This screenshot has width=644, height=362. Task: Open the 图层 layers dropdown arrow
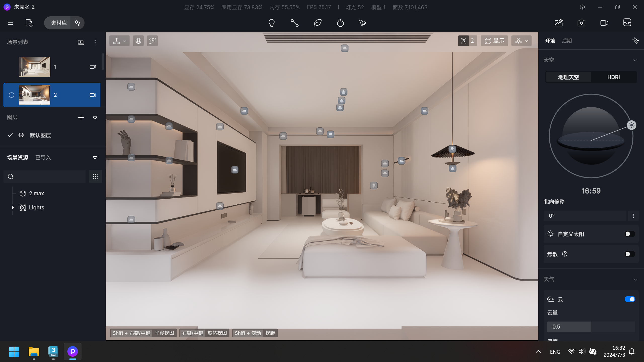95,117
